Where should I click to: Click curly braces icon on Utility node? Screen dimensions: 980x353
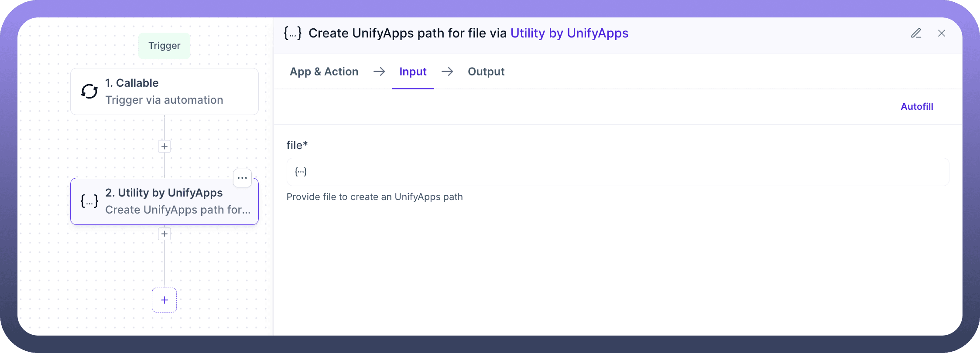(x=89, y=201)
